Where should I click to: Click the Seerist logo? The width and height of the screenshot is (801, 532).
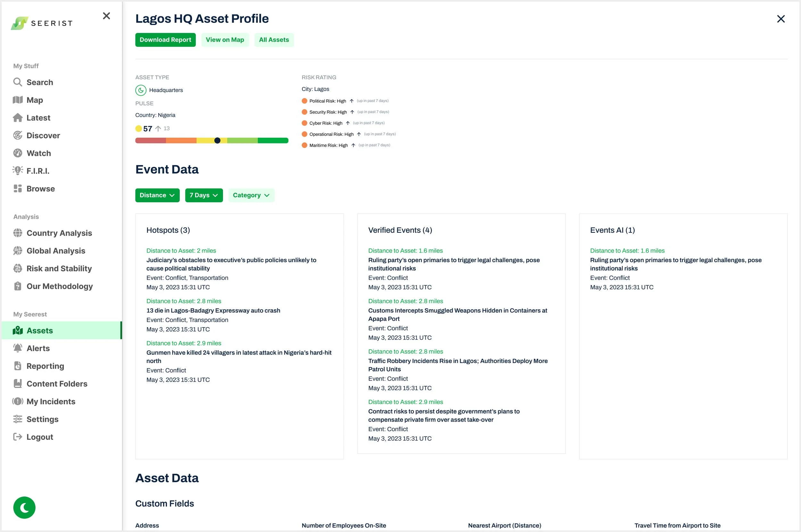tap(41, 23)
